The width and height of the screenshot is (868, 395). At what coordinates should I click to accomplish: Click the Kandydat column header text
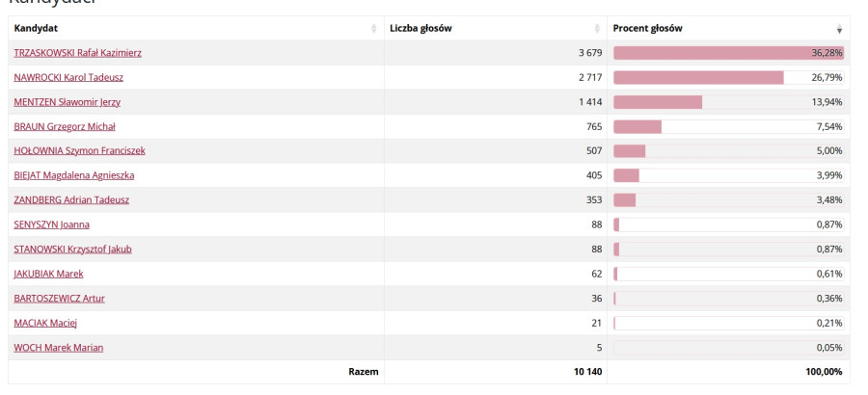click(x=36, y=29)
